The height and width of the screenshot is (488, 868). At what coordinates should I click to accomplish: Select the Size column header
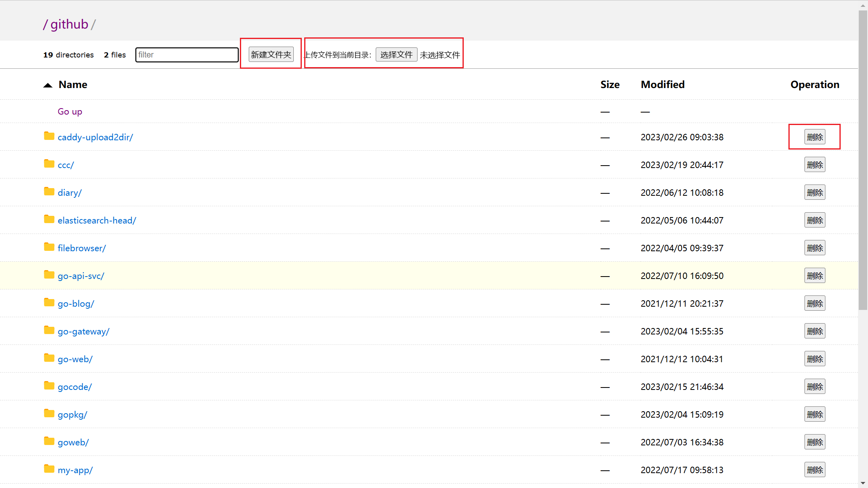point(610,84)
